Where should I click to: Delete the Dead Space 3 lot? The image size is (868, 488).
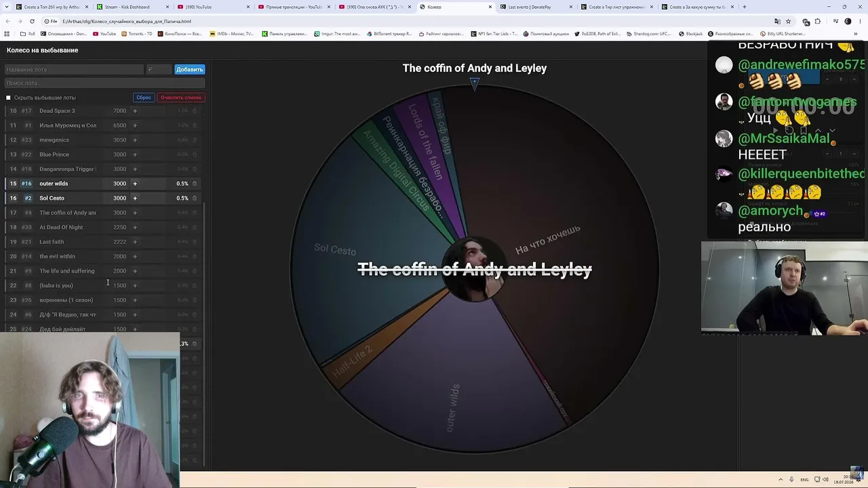pos(195,111)
